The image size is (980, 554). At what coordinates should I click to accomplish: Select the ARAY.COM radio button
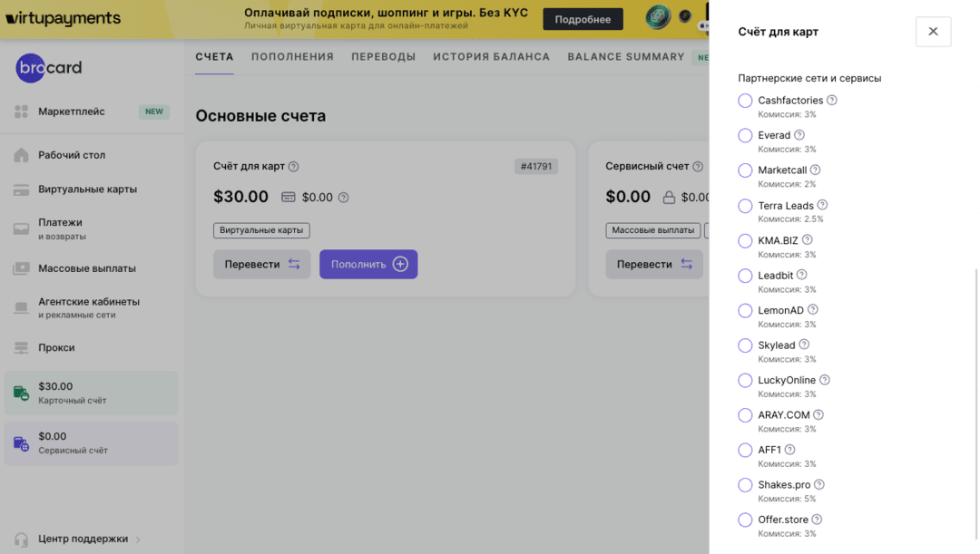click(x=745, y=415)
